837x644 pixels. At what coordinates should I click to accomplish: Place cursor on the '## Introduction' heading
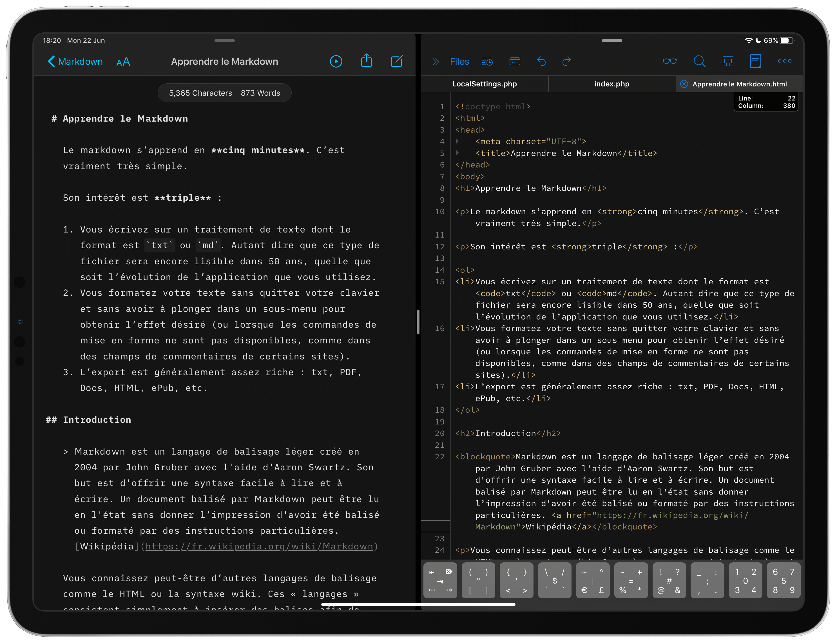point(88,420)
